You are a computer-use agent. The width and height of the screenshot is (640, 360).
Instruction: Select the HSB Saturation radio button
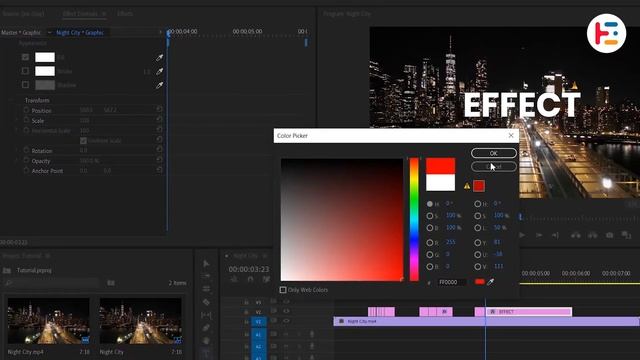pos(430,216)
